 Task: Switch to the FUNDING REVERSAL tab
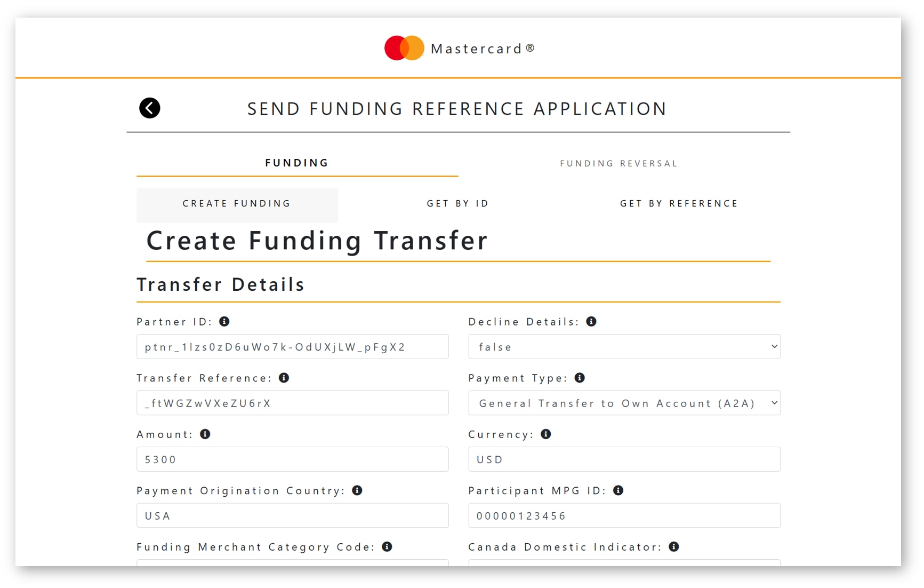coord(618,163)
